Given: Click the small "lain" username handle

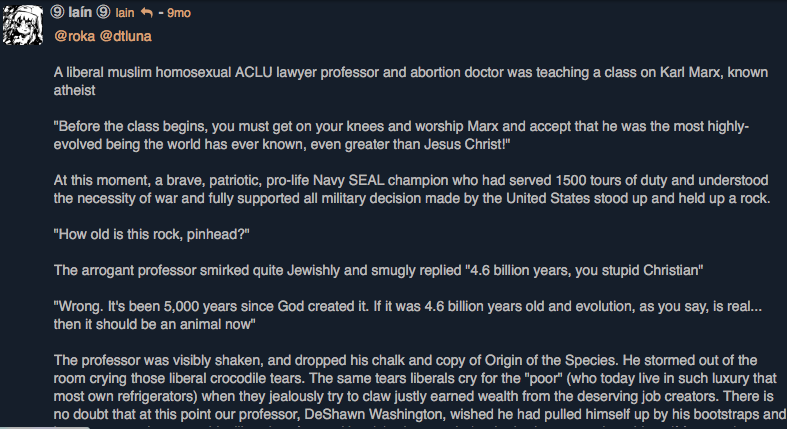Looking at the screenshot, I should [x=125, y=13].
